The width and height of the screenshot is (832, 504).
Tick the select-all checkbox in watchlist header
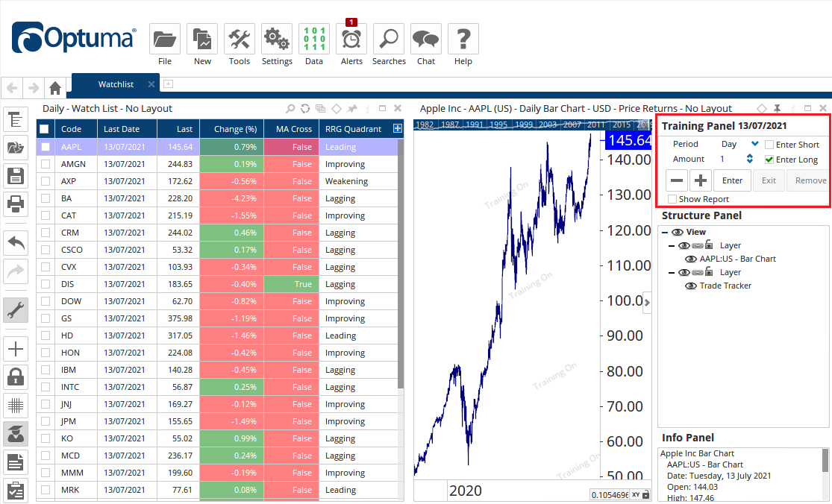(x=44, y=129)
